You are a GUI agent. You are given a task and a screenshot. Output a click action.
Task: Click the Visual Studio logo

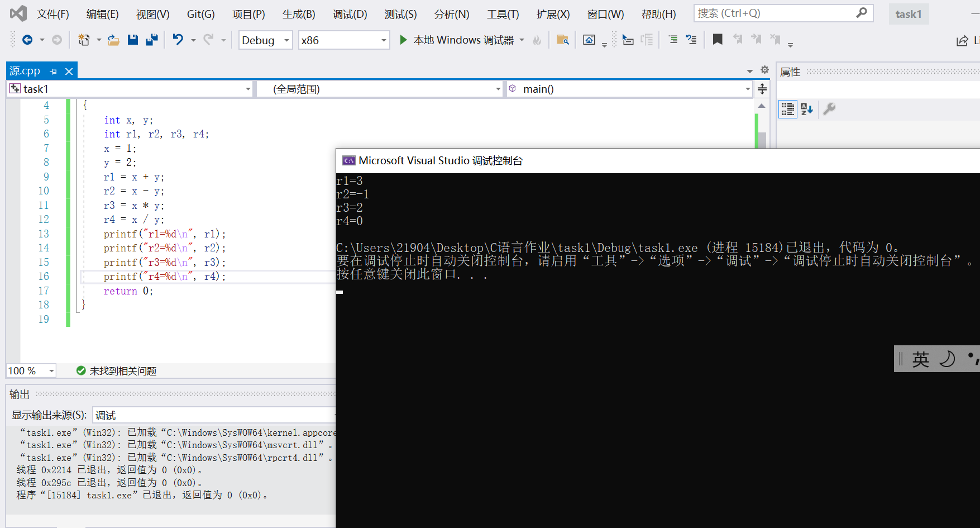pos(18,13)
